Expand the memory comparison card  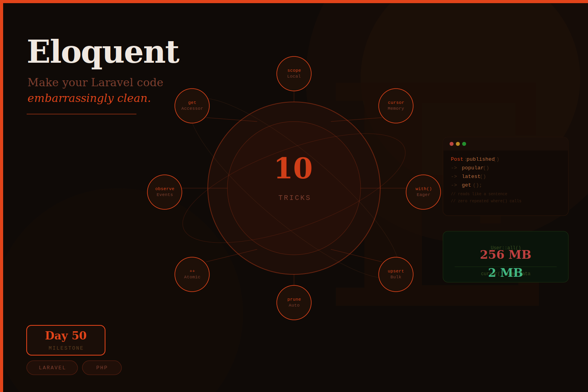pyautogui.click(x=505, y=257)
